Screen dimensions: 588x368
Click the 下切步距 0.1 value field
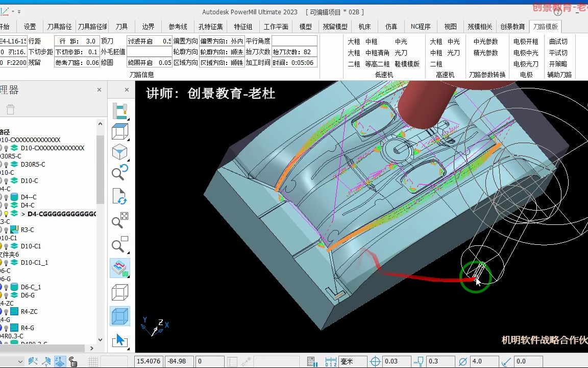77,52
